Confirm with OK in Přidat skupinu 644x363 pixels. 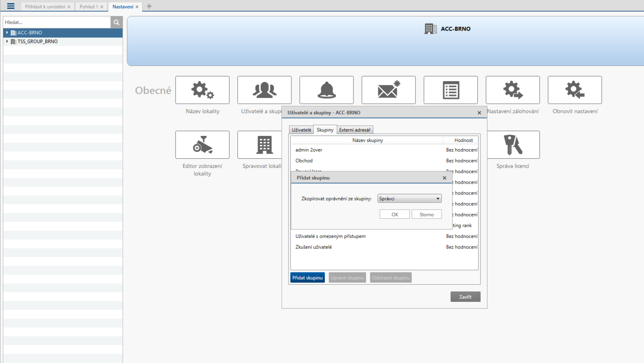394,214
